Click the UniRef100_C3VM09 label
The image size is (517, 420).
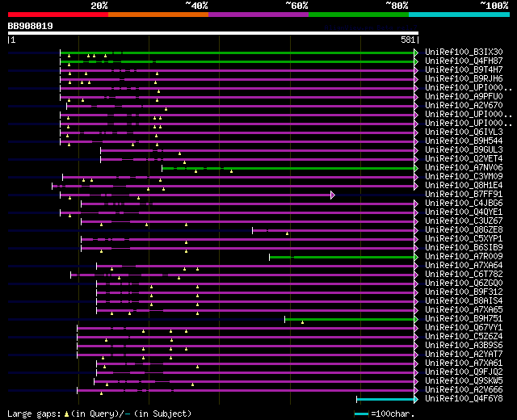click(x=464, y=177)
